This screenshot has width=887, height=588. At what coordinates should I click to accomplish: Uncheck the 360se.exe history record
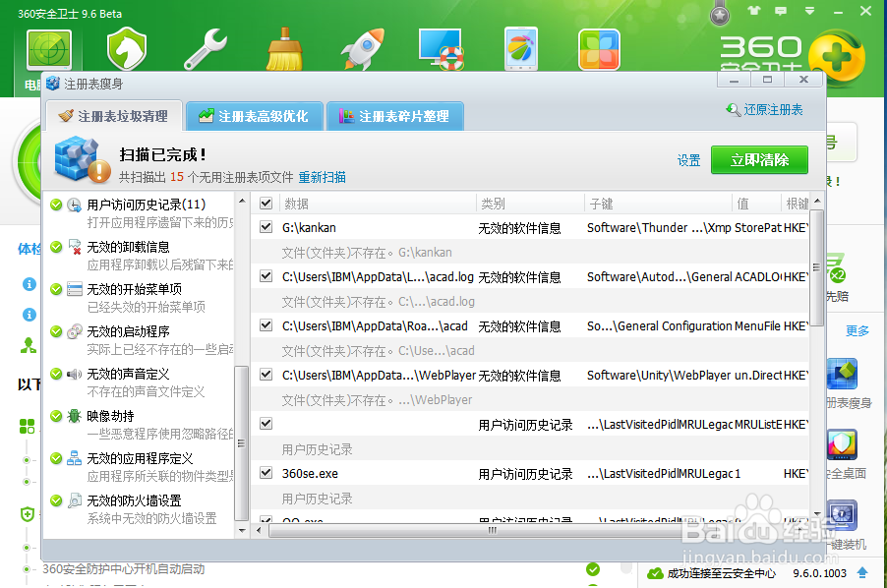[x=265, y=473]
